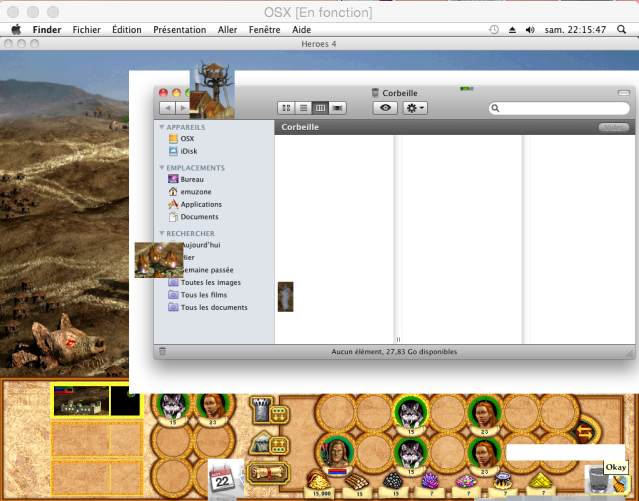Click the iCal calendar dock icon
639x501 pixels.
(x=222, y=479)
